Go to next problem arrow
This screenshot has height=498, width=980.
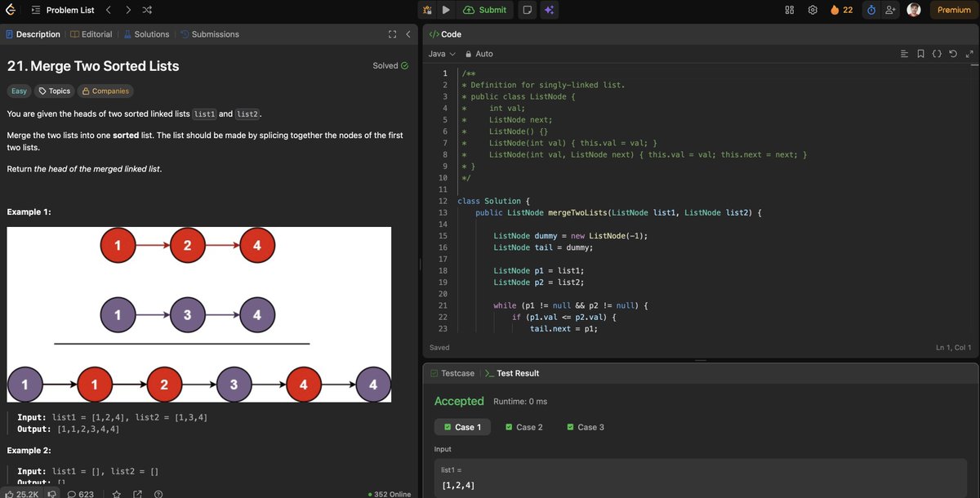pos(127,10)
